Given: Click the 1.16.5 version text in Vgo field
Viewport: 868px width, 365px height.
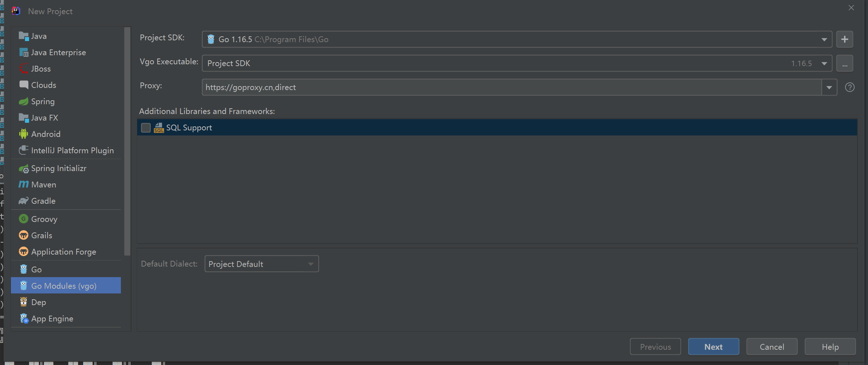Looking at the screenshot, I should [x=801, y=64].
